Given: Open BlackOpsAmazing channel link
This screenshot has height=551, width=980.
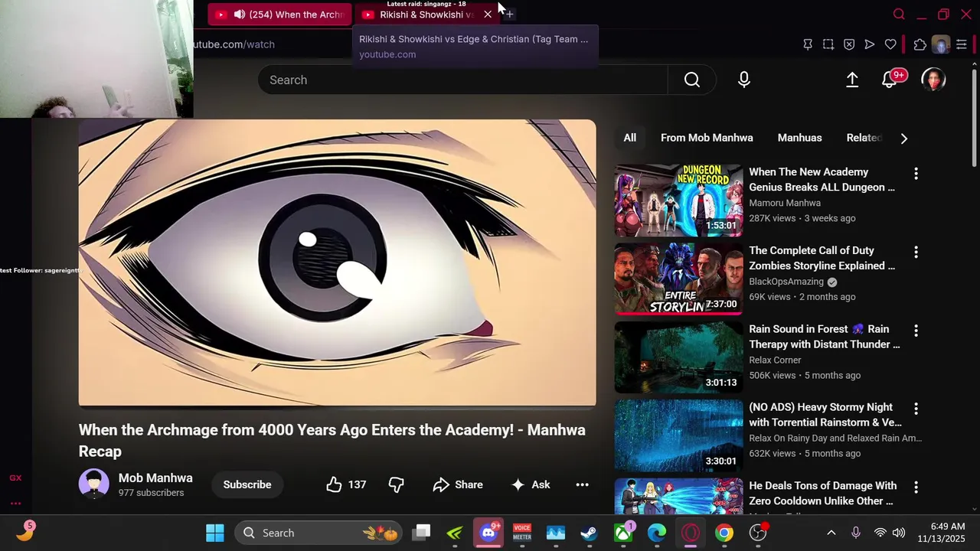Looking at the screenshot, I should coord(786,282).
